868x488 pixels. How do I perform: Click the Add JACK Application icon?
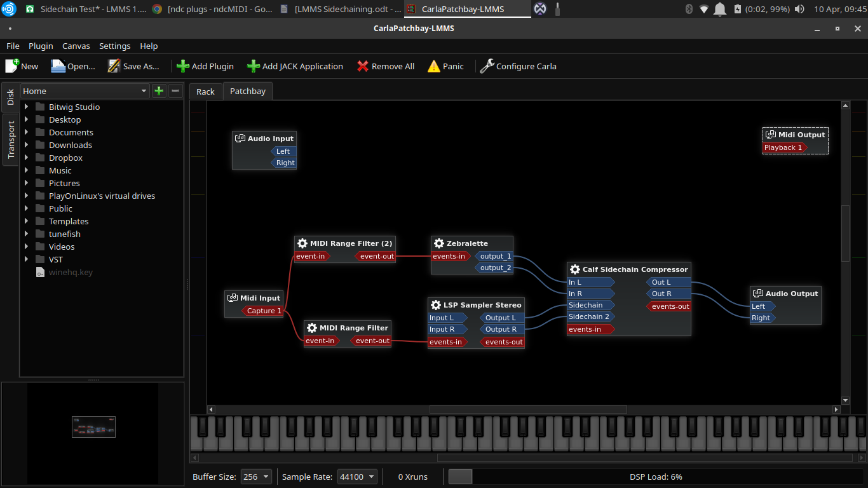coord(253,66)
